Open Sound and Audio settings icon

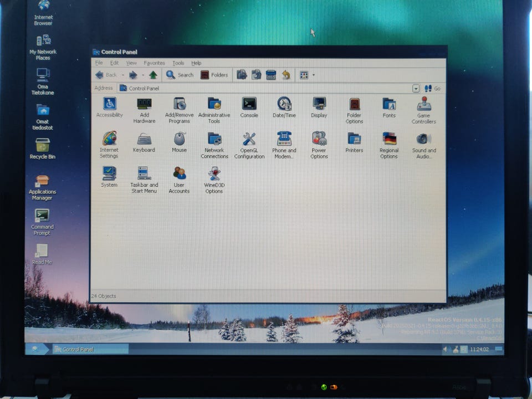pyautogui.click(x=424, y=139)
